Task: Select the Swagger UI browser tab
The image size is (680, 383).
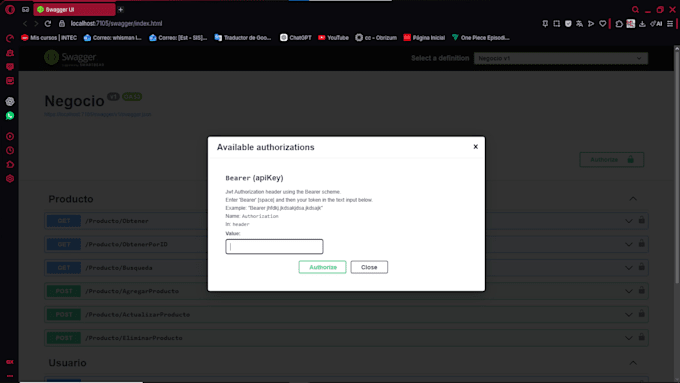Action: tap(75, 10)
